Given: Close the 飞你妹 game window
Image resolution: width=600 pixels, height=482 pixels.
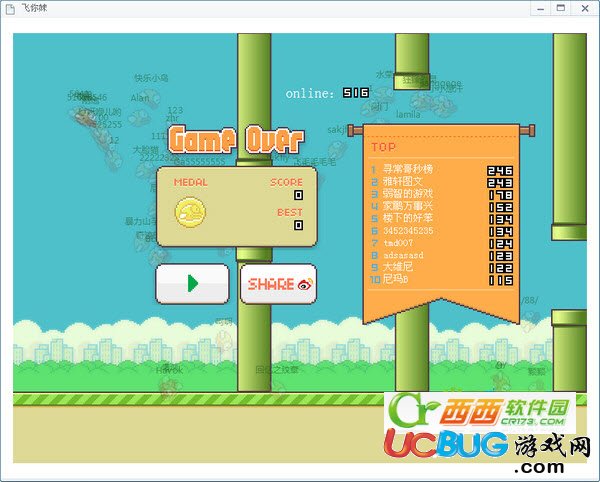Looking at the screenshot, I should tap(585, 8).
